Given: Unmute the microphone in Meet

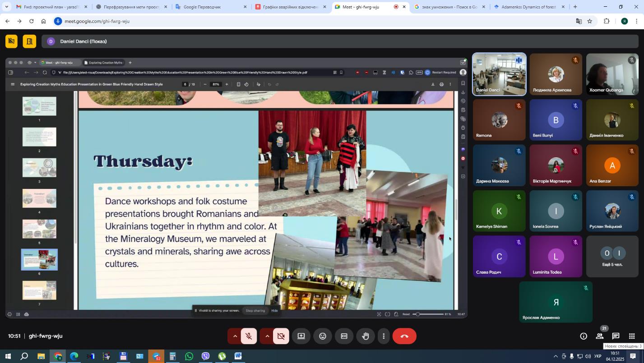Looking at the screenshot, I should pos(249,336).
